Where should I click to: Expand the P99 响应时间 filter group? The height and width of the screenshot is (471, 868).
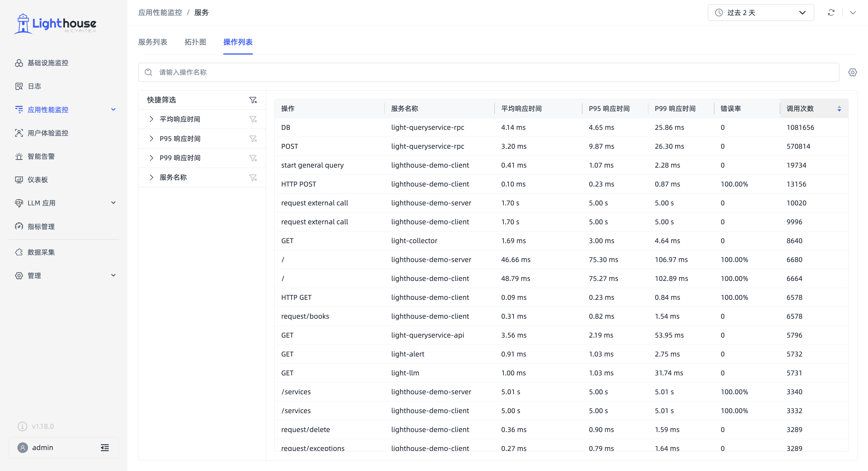pyautogui.click(x=151, y=158)
